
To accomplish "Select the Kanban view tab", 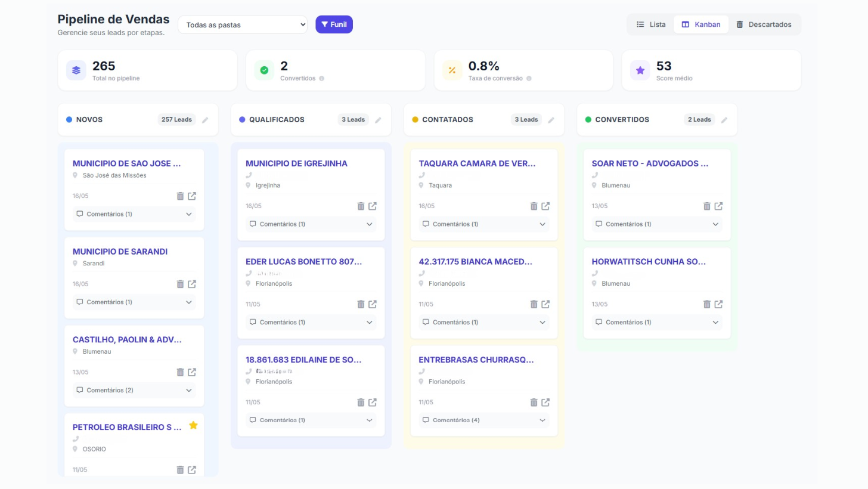I will (x=701, y=24).
